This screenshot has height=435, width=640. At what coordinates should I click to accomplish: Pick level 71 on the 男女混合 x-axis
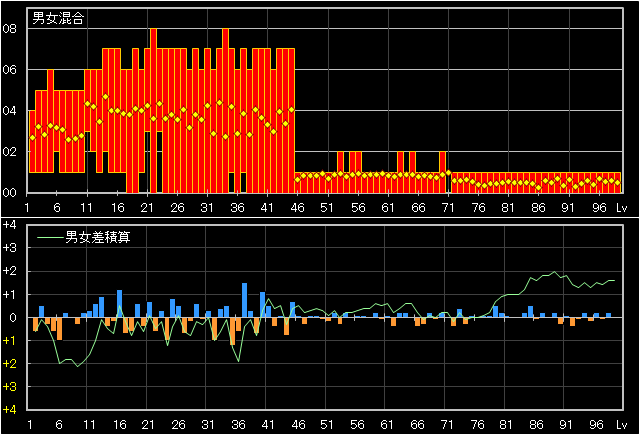click(448, 208)
